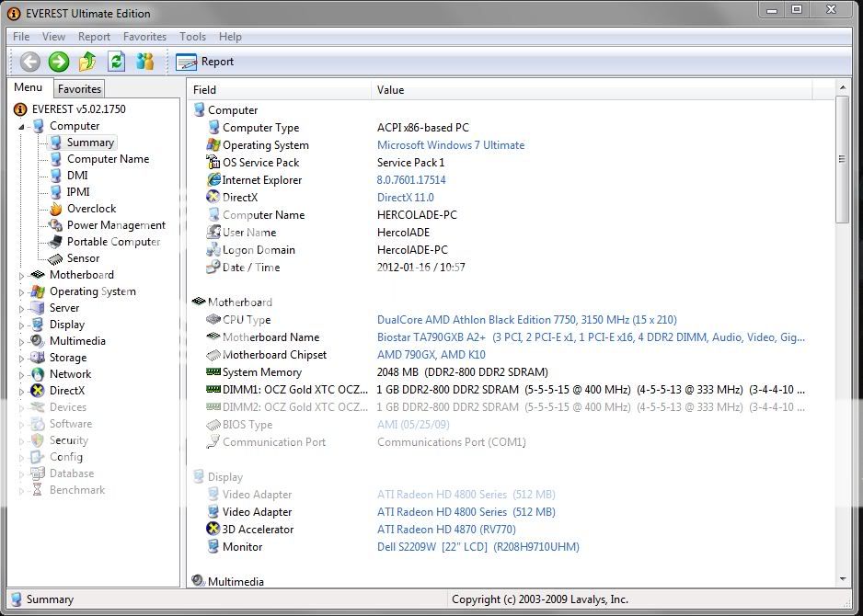Select Computer Name in the left tree
Screen dimensions: 863x616
(108, 159)
